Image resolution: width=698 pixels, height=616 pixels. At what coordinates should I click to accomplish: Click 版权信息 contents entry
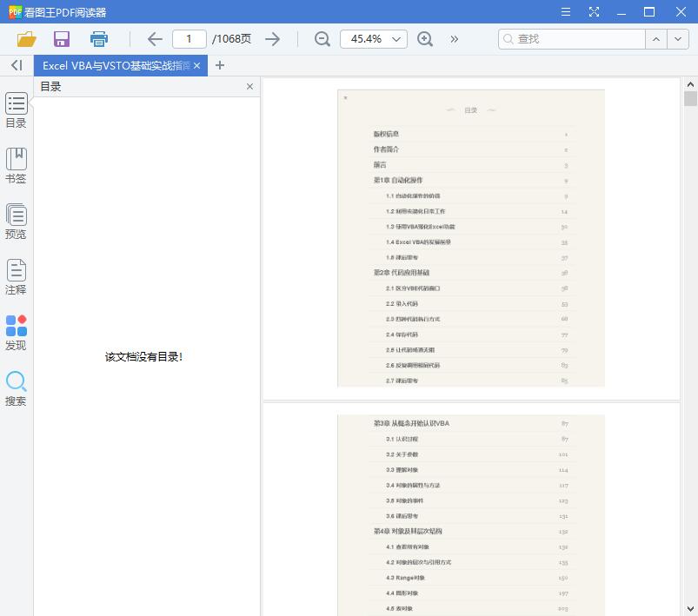click(386, 134)
